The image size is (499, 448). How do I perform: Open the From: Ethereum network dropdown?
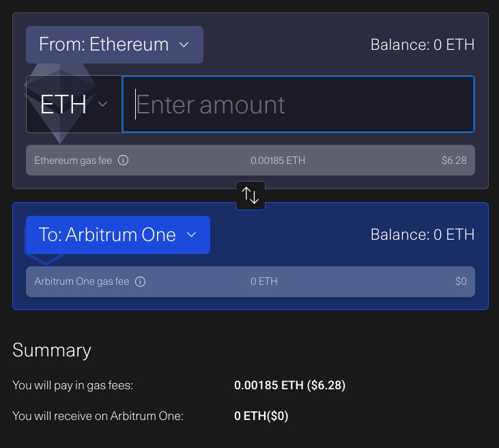[114, 45]
